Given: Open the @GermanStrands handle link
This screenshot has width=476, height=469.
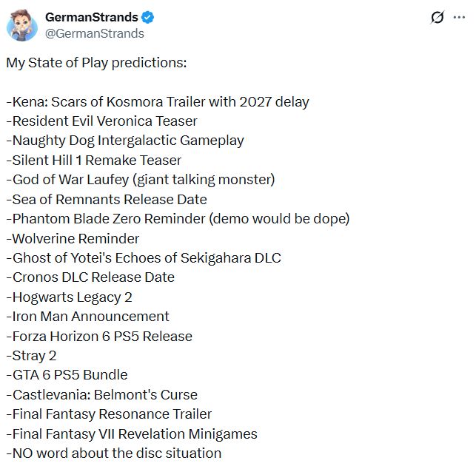Looking at the screenshot, I should pyautogui.click(x=95, y=33).
